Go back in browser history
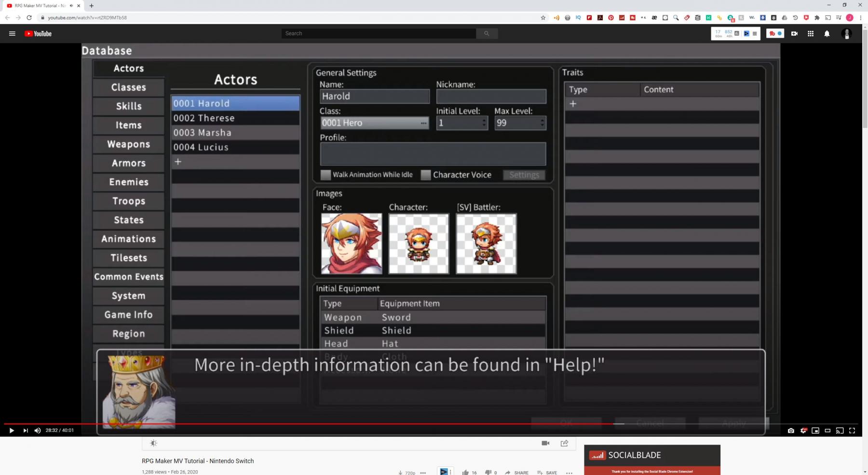The width and height of the screenshot is (868, 475). (7, 17)
